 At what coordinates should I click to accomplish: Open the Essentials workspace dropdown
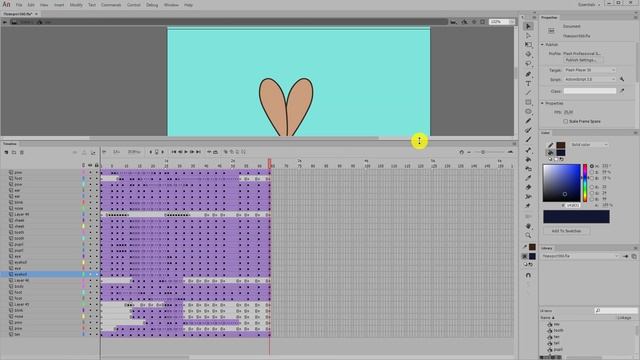pos(589,4)
